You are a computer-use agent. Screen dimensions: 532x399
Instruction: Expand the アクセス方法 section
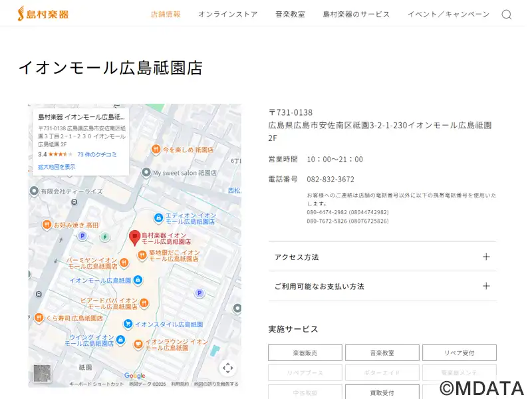[382, 257]
